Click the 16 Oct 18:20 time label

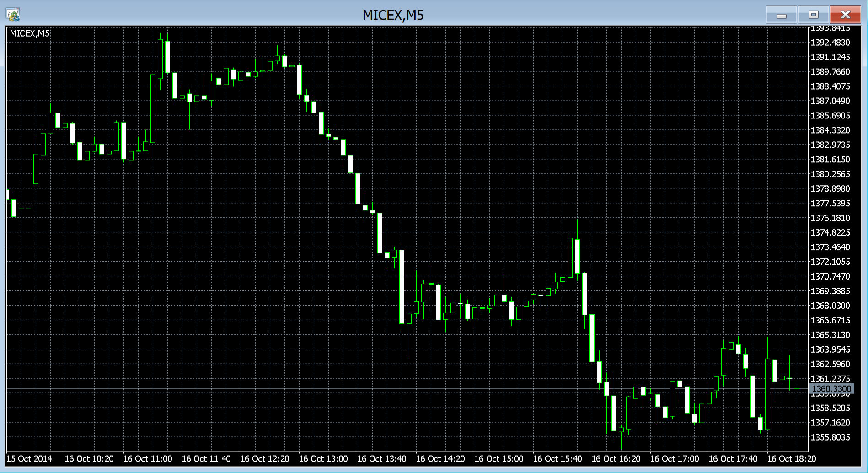(792, 459)
